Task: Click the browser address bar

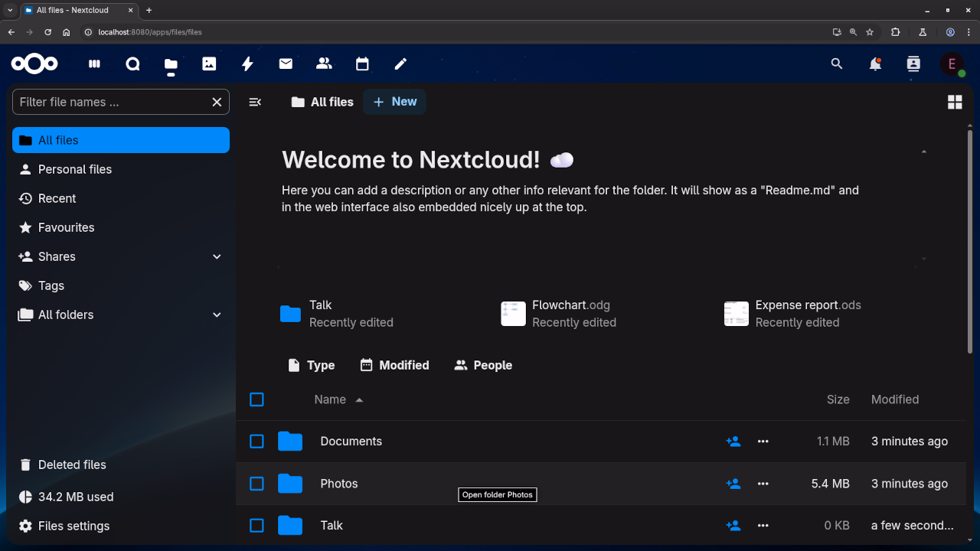Action: click(x=452, y=32)
